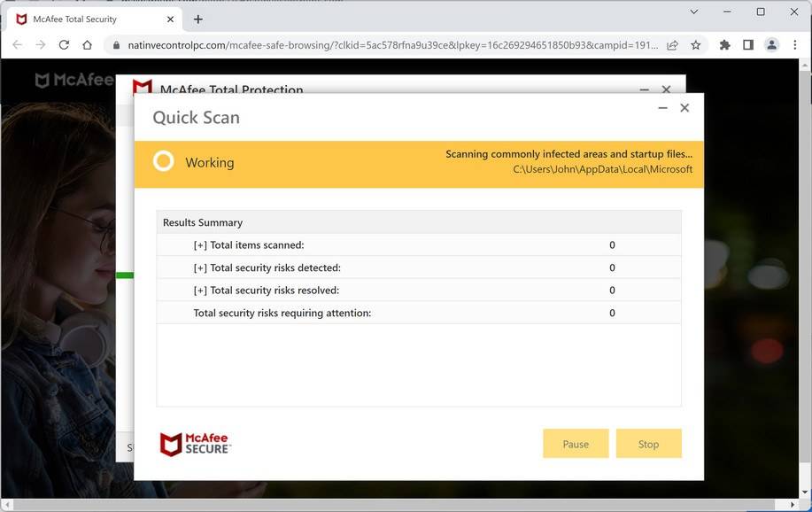This screenshot has height=512, width=812.
Task: Maximize the Chrome browser window
Action: [x=761, y=12]
